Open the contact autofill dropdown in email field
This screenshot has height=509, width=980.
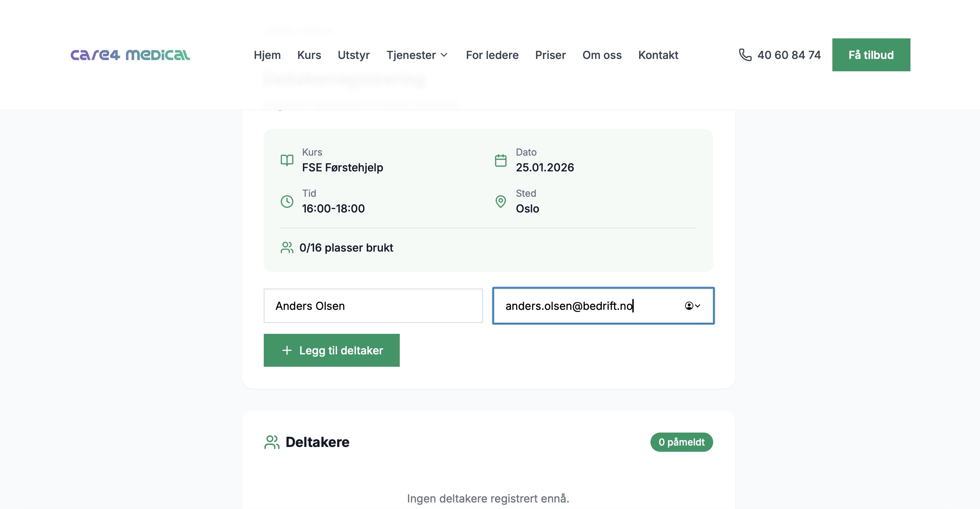(x=692, y=306)
